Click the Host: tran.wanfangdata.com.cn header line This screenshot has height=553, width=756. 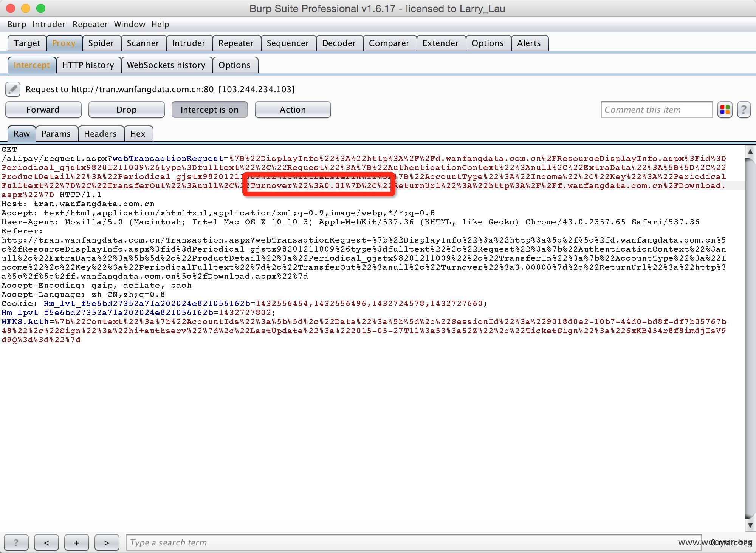(x=78, y=204)
